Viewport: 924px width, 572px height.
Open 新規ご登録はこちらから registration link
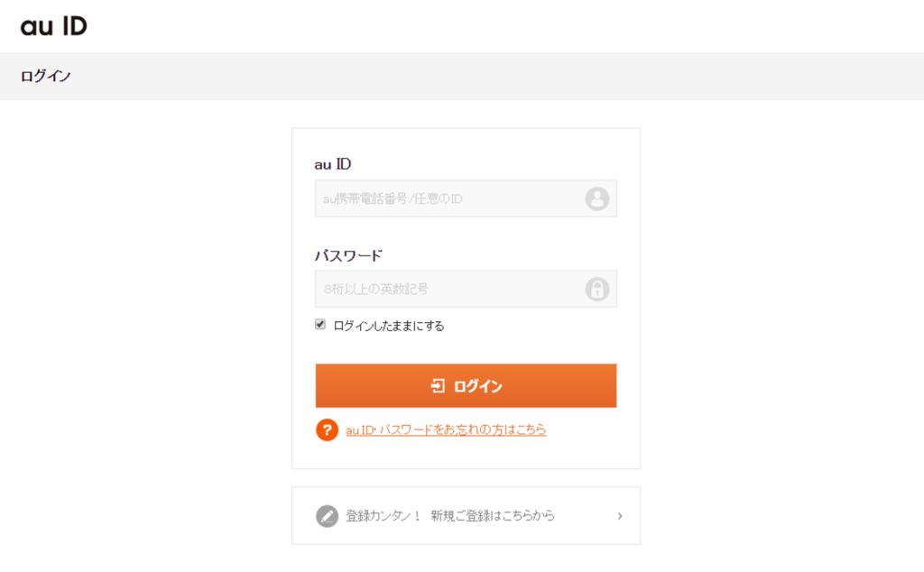pos(493,516)
